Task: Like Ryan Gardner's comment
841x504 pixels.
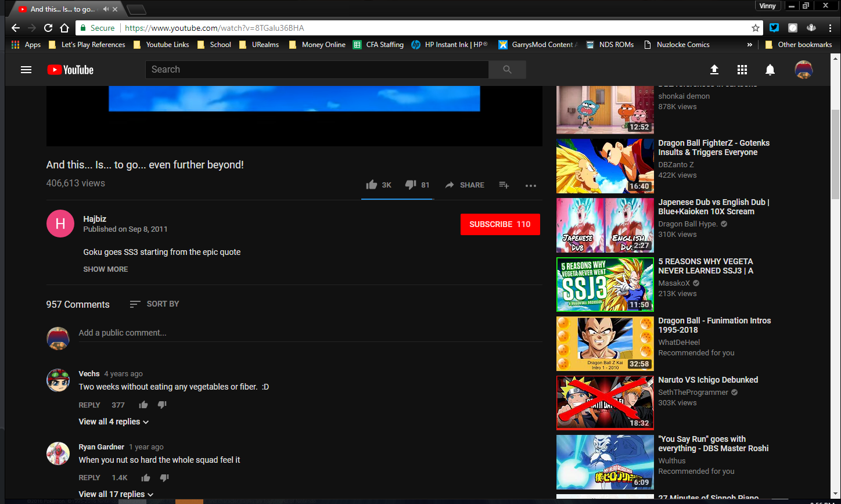Action: point(146,478)
